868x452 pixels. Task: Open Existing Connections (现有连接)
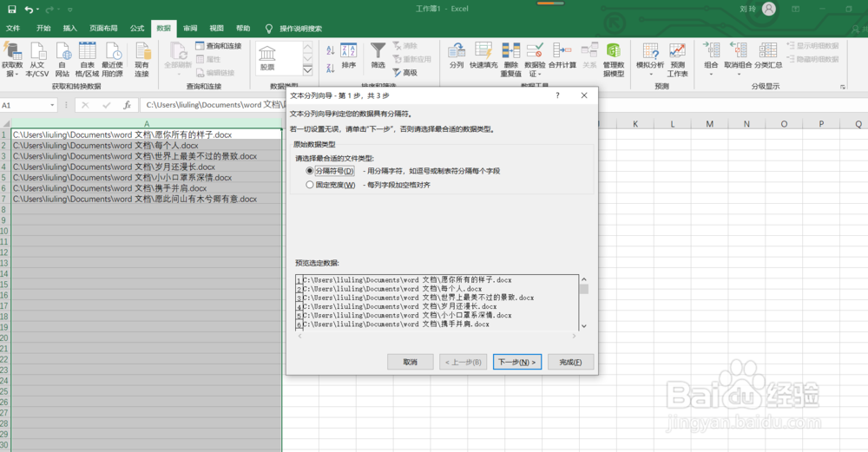(x=142, y=60)
